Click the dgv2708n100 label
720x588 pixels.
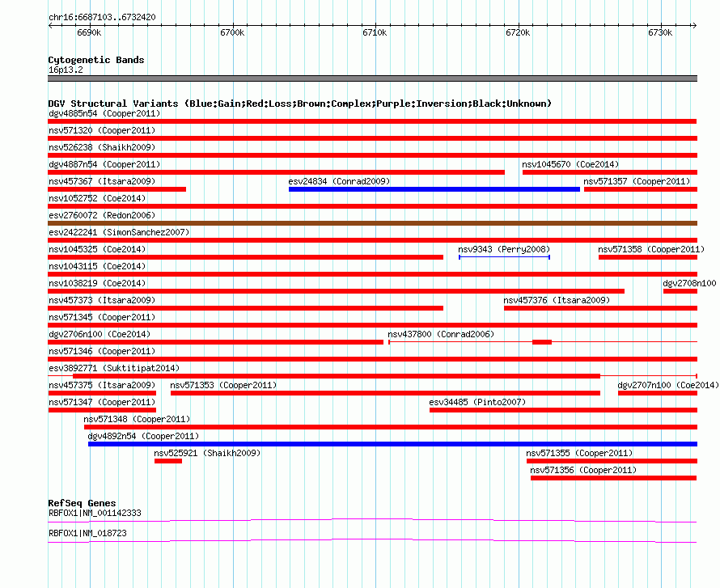click(689, 283)
